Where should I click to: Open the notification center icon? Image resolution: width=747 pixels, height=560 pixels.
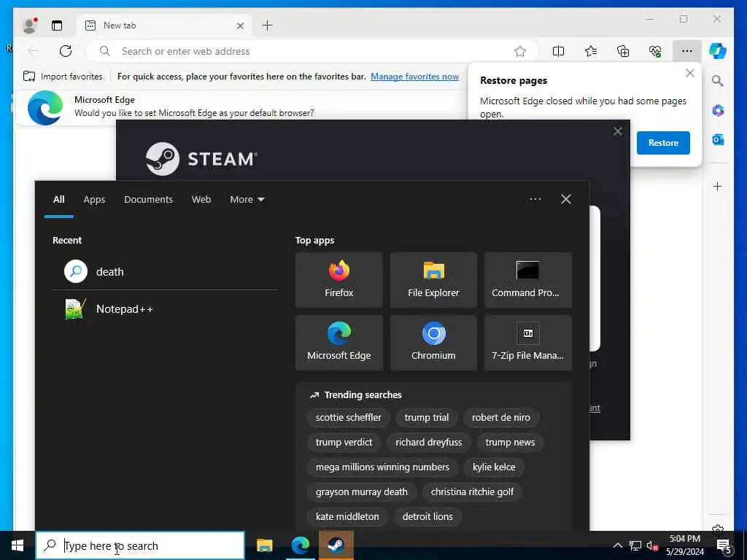(724, 545)
